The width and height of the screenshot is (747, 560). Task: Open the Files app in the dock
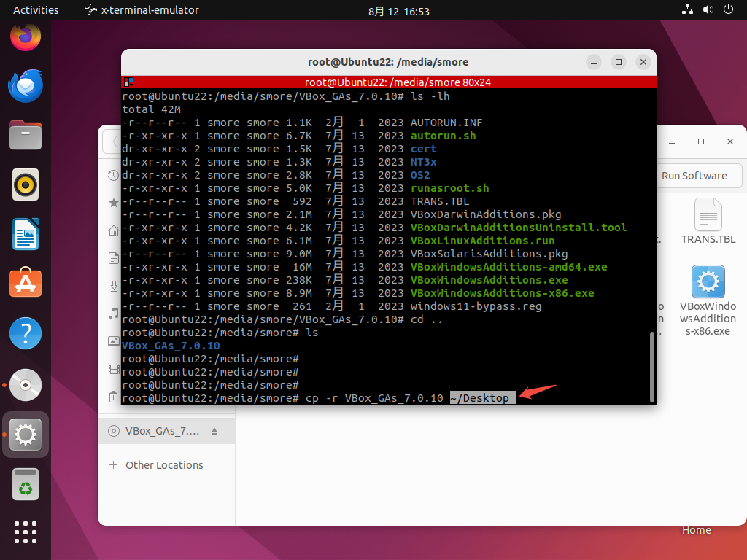click(26, 135)
